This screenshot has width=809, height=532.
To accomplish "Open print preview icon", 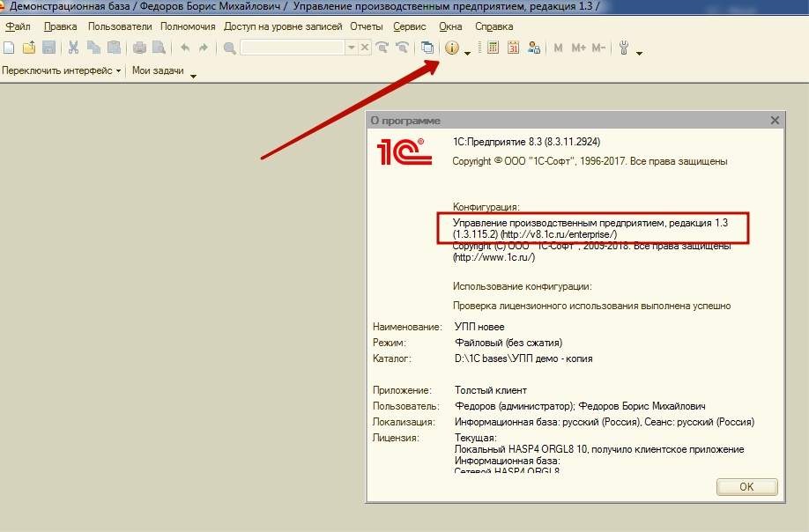I will click(x=159, y=48).
